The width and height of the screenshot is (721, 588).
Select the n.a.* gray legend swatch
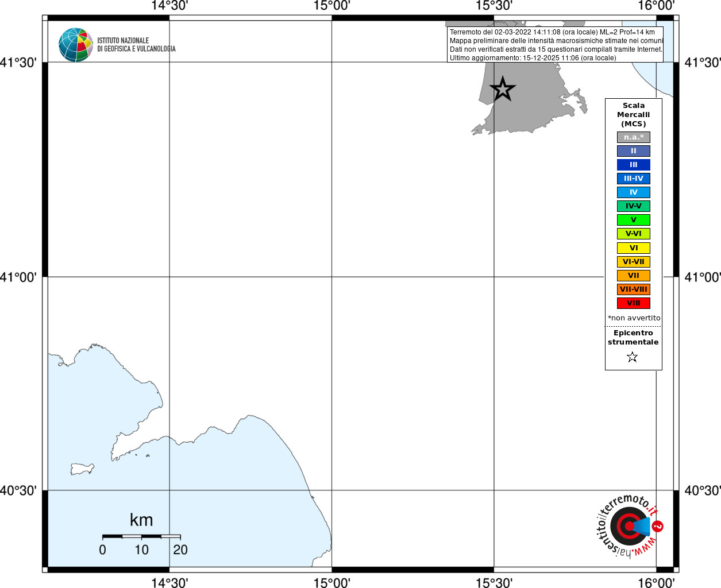[x=634, y=137]
